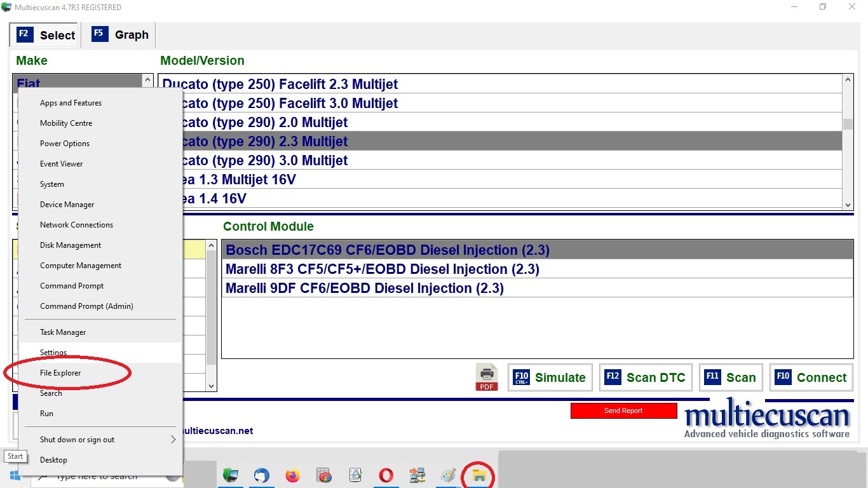Image resolution: width=868 pixels, height=488 pixels.
Task: Launch Firefox from the taskbar
Action: click(292, 475)
